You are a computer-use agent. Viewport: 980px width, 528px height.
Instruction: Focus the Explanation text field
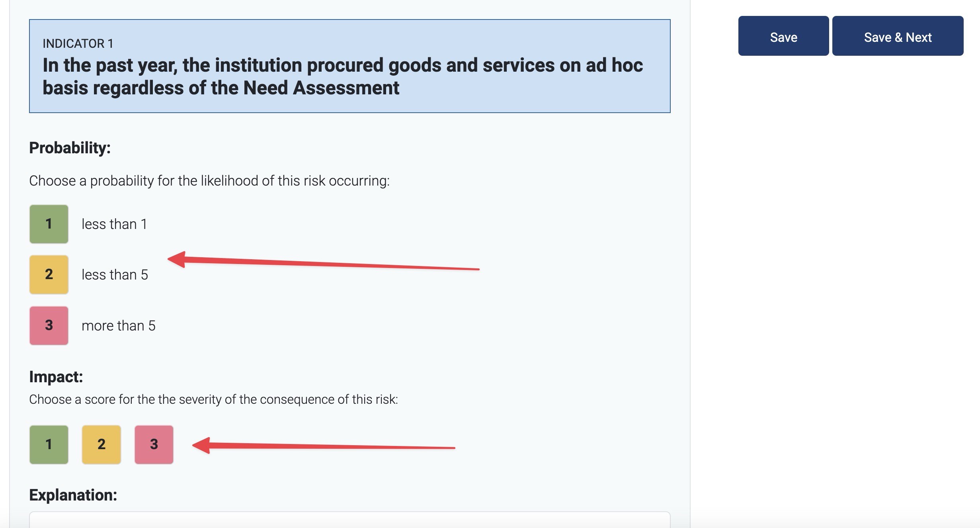[x=349, y=520]
